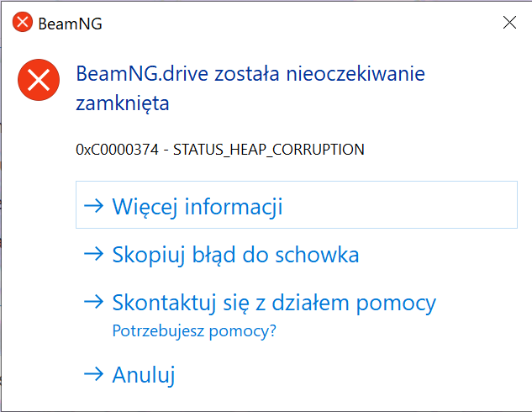Open Więcej informacji for crash details

click(x=197, y=206)
